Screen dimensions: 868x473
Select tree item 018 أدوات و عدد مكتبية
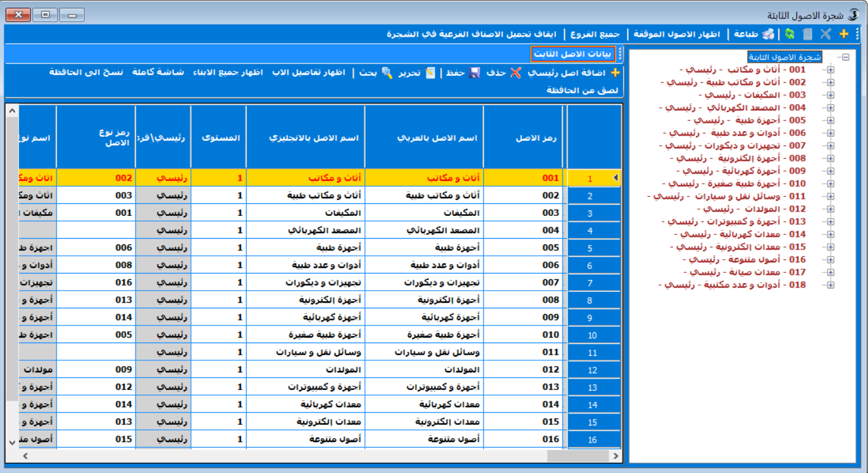click(x=731, y=285)
